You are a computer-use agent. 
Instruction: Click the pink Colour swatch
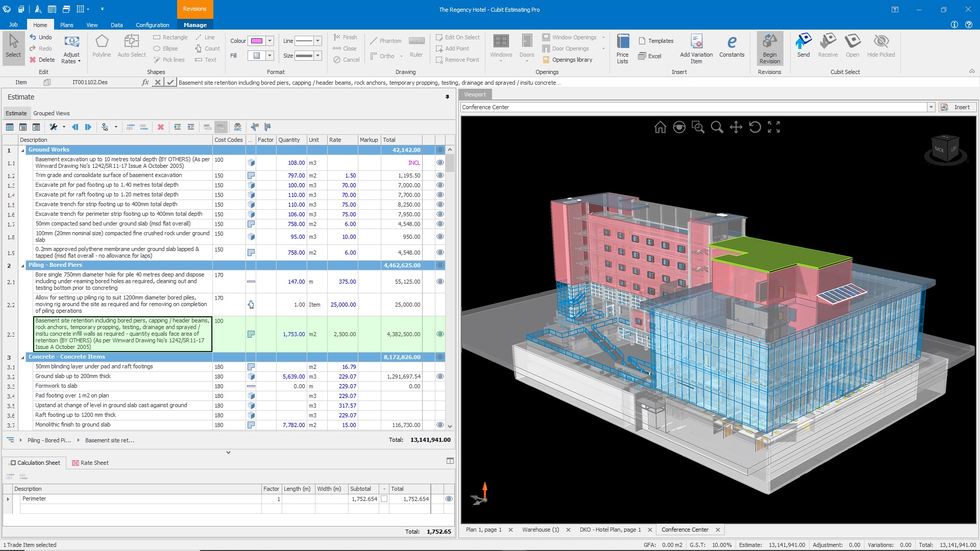click(257, 41)
